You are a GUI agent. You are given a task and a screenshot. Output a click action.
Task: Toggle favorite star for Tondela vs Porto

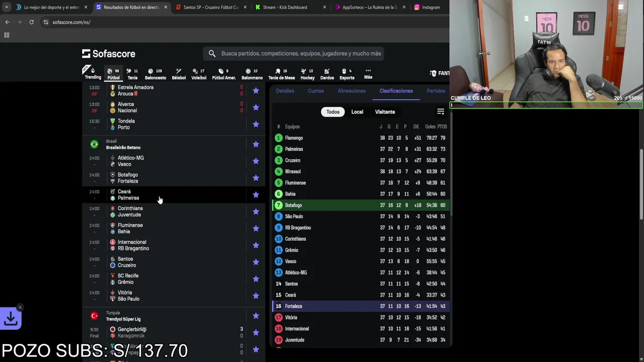point(256,124)
